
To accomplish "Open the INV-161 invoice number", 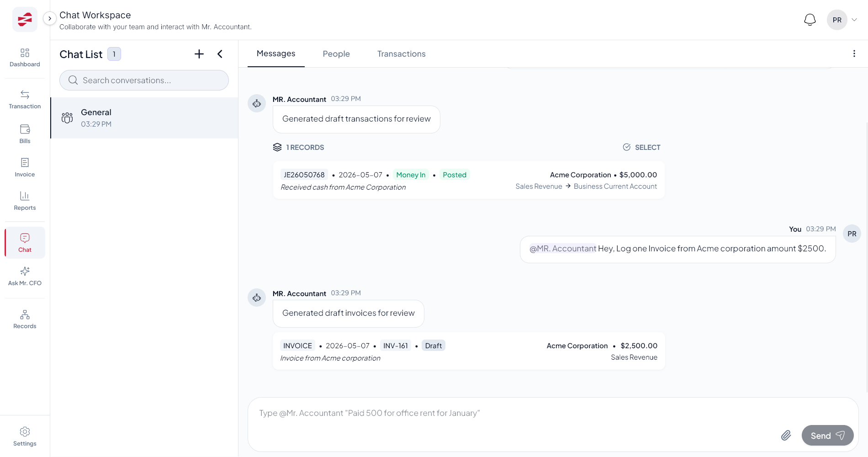I will pos(396,345).
